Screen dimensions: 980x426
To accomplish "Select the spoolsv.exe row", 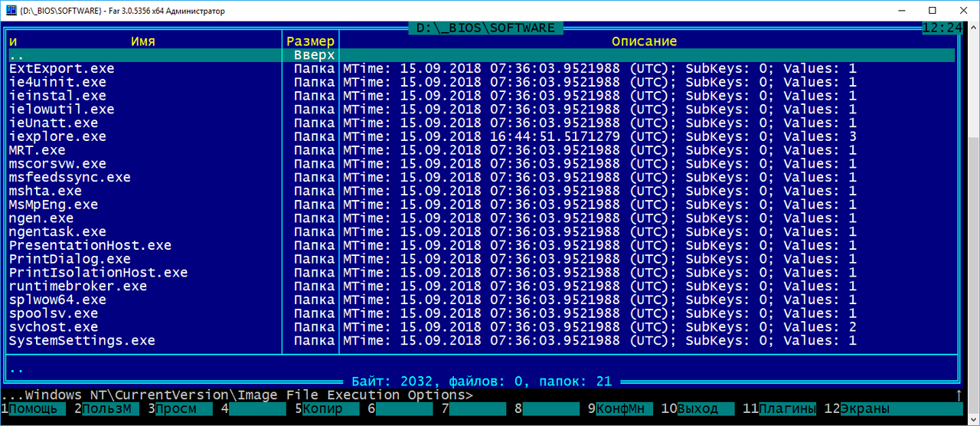I will tap(482, 314).
